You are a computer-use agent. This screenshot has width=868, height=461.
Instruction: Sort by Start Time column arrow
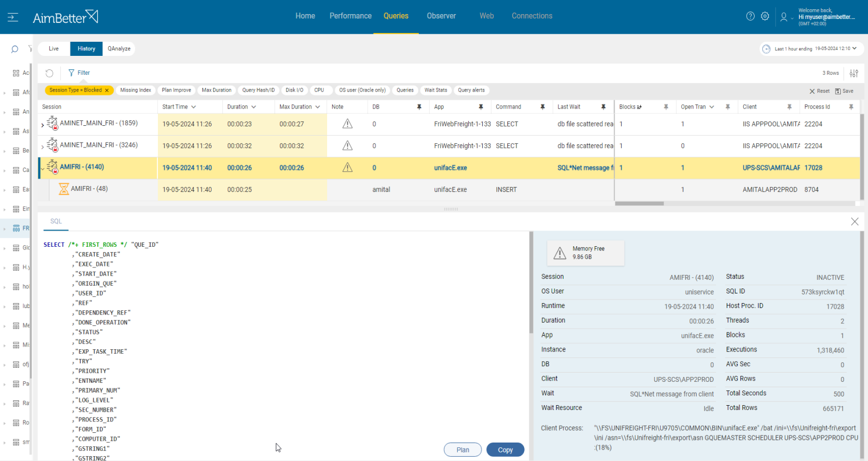(x=194, y=107)
